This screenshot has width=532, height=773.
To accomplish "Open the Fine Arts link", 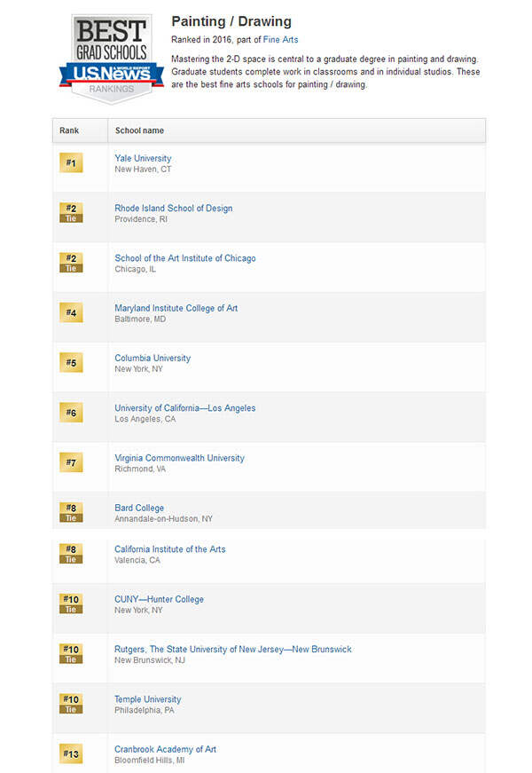I will 280,40.
